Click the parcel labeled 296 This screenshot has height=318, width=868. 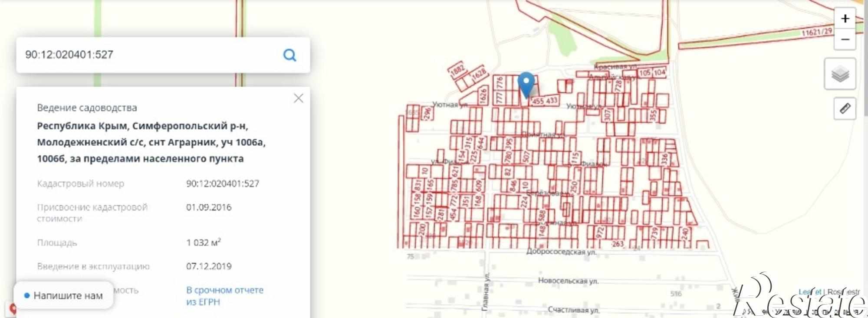427,114
